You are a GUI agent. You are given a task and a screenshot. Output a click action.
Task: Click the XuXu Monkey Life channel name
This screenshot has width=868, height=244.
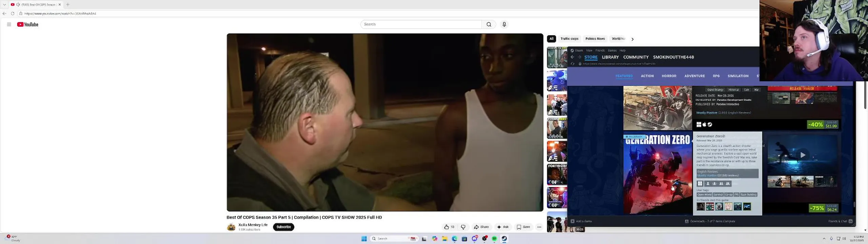(253, 225)
